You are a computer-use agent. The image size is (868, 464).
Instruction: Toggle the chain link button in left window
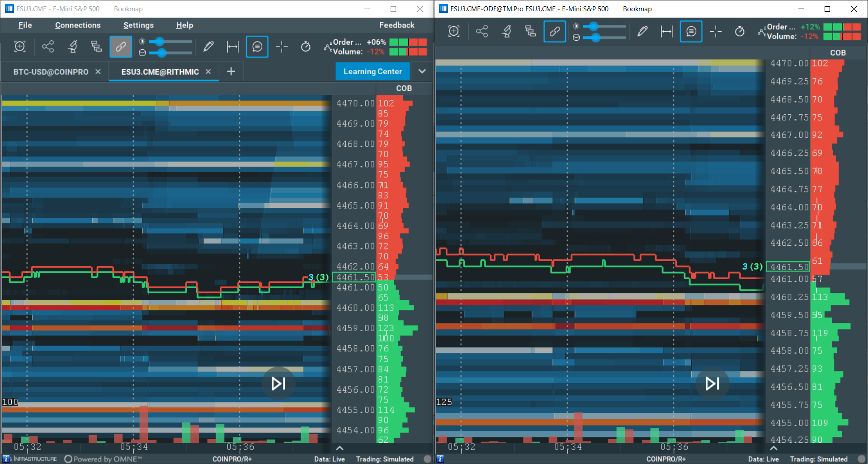tap(121, 47)
